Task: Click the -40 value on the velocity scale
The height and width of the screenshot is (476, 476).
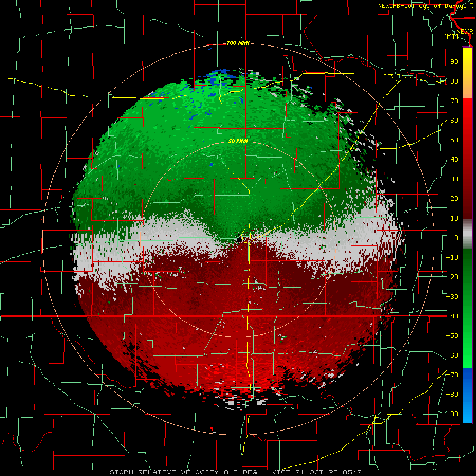Action: click(452, 316)
